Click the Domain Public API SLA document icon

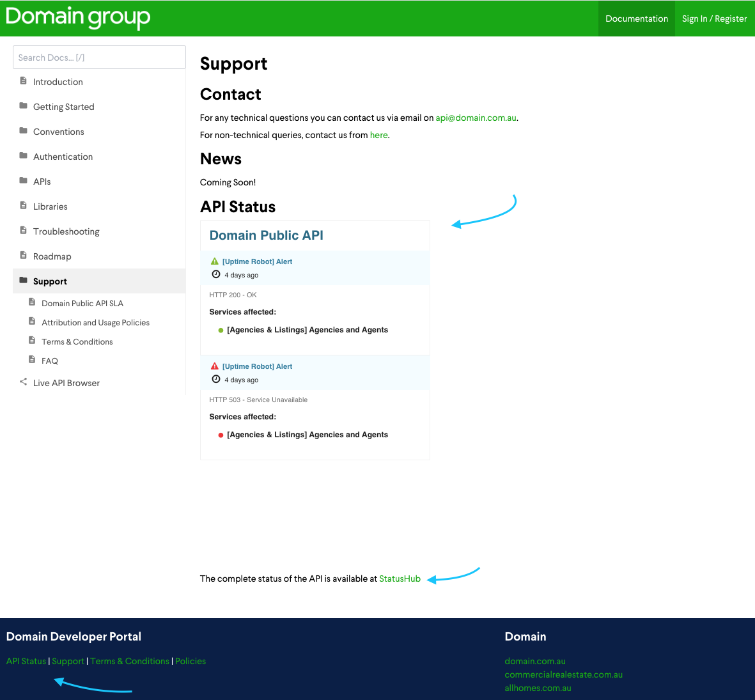pyautogui.click(x=32, y=302)
